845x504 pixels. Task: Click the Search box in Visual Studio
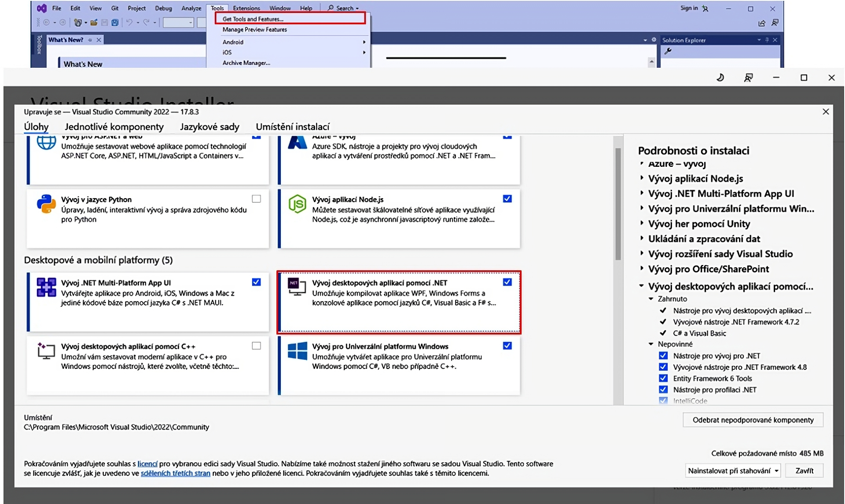343,8
